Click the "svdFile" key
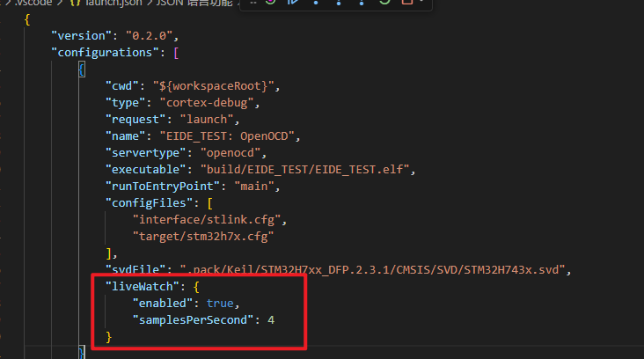This screenshot has width=644, height=359. (135, 270)
